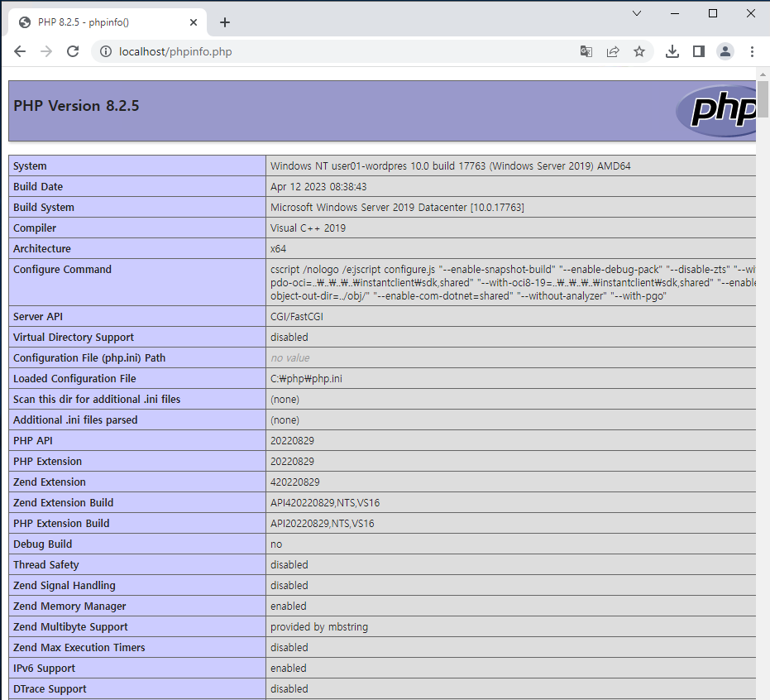Click the 'no value' php.ini path cell
770x700 pixels.
tap(289, 357)
